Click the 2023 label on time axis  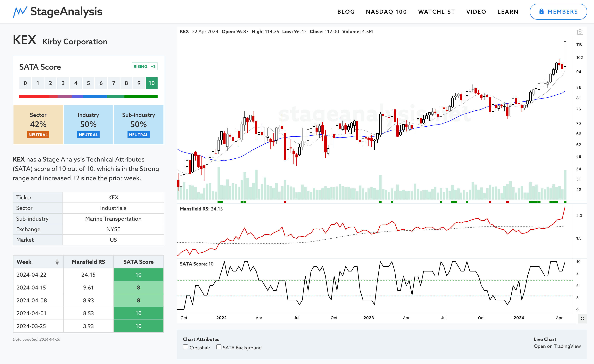pyautogui.click(x=369, y=318)
